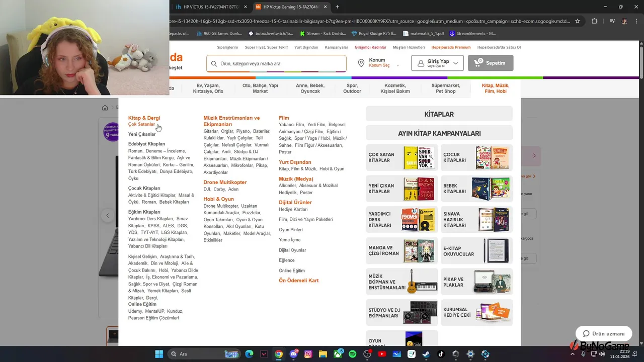Open the Yeni Çıkanlar link
Image resolution: width=644 pixels, height=362 pixels.
click(142, 134)
